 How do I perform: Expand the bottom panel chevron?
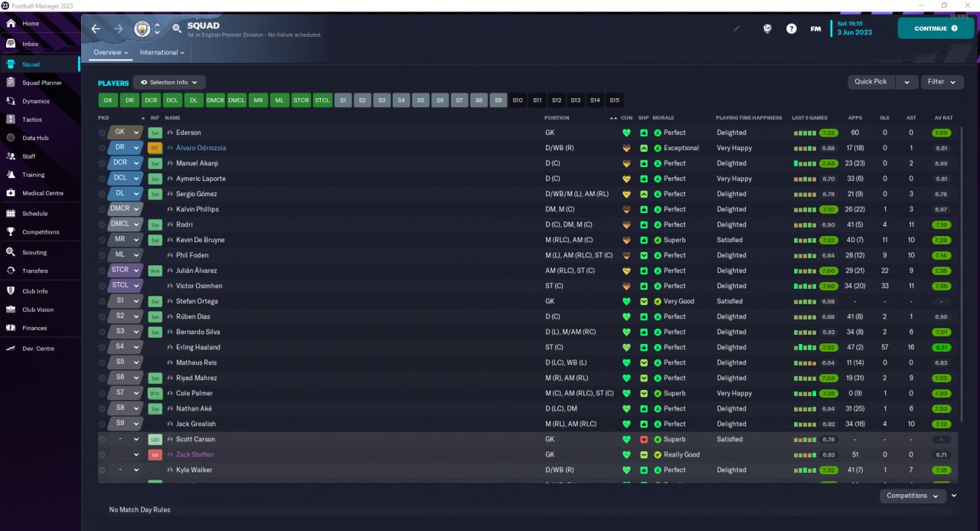click(954, 496)
